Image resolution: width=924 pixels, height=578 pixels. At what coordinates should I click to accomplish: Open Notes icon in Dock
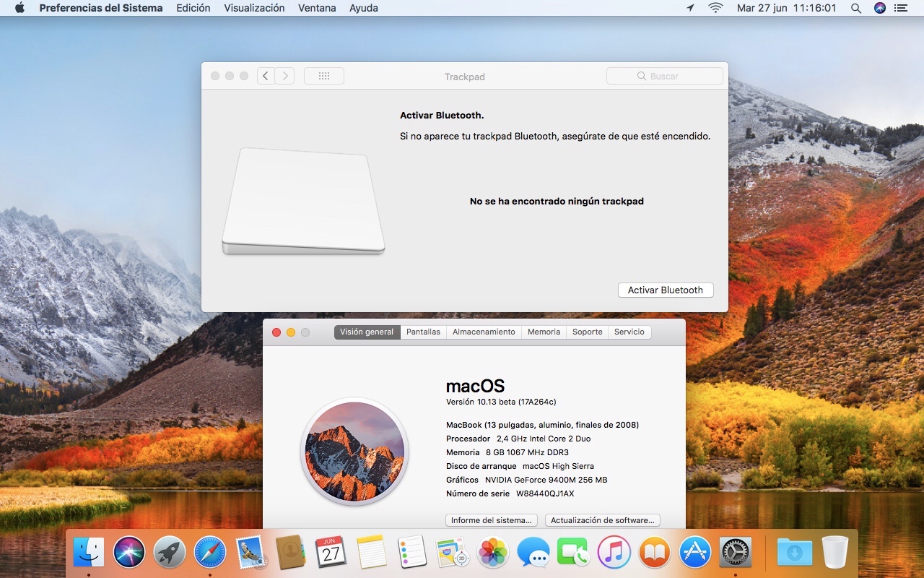372,553
